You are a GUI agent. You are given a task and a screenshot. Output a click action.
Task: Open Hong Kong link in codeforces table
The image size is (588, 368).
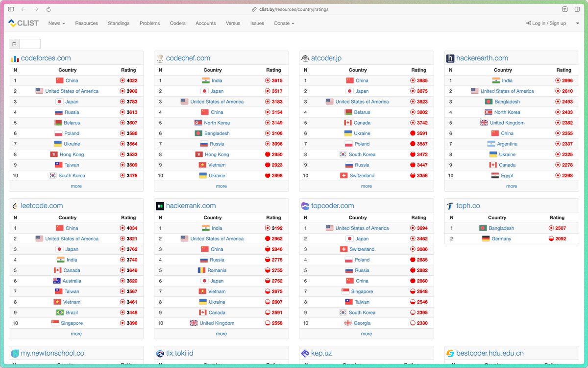tap(72, 155)
